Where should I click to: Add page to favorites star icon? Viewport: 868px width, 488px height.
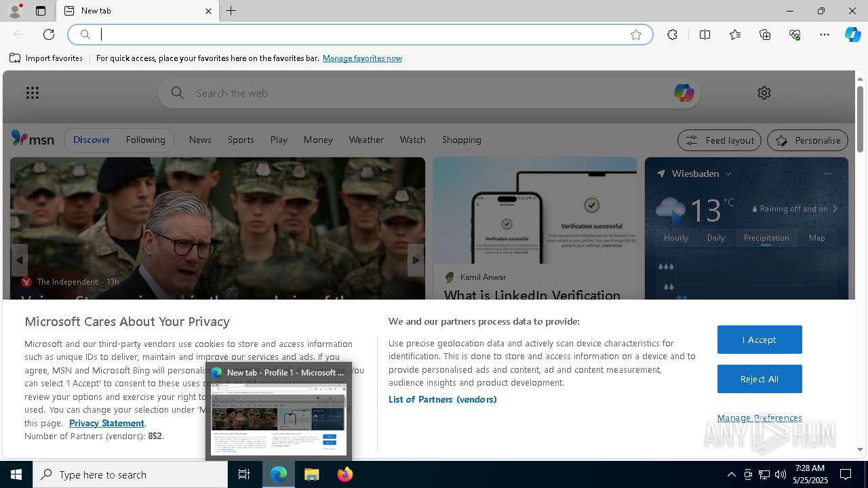636,35
